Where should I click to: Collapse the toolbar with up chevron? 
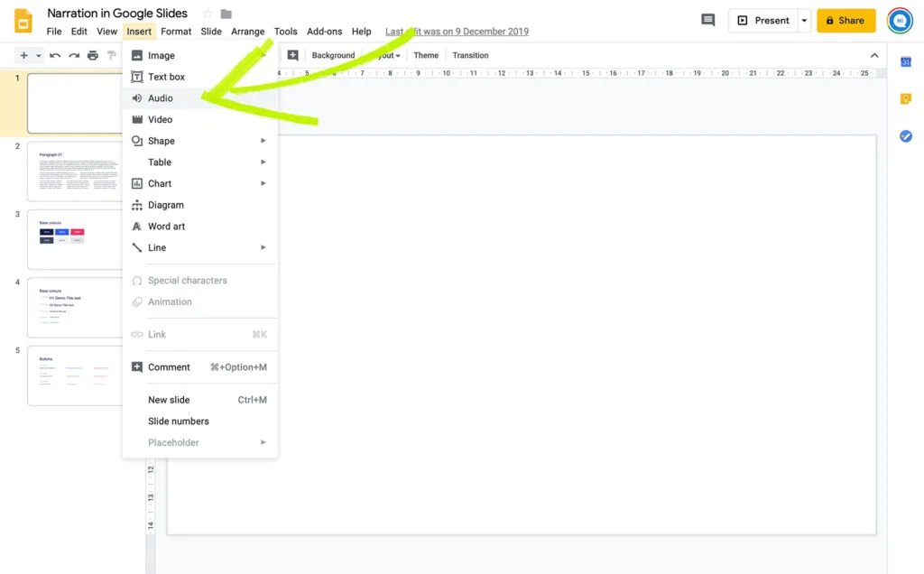click(x=874, y=55)
